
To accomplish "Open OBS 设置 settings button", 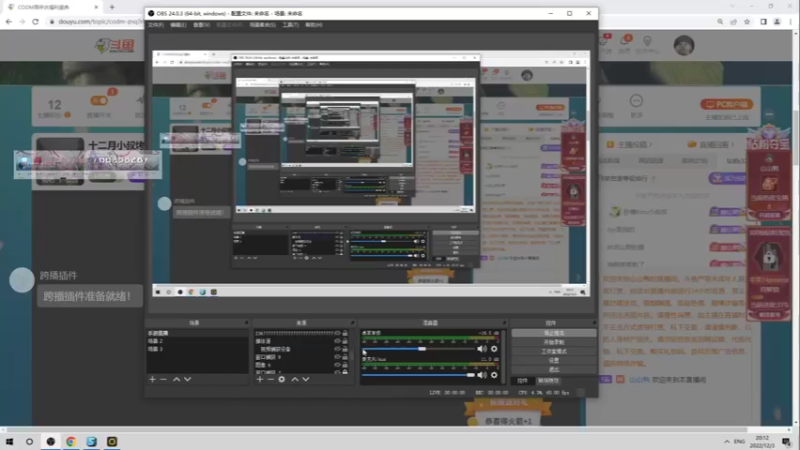I will 554,360.
